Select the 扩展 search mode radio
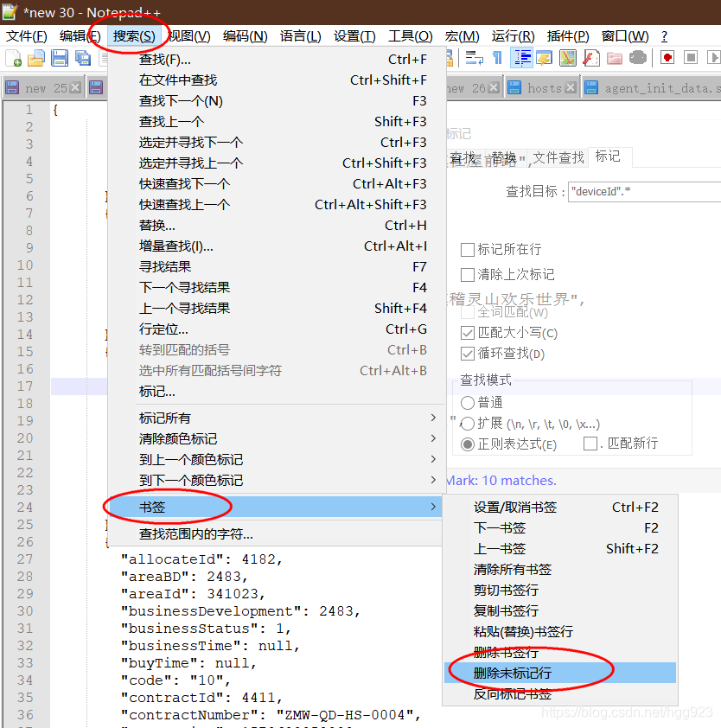This screenshot has width=721, height=728. (x=468, y=424)
